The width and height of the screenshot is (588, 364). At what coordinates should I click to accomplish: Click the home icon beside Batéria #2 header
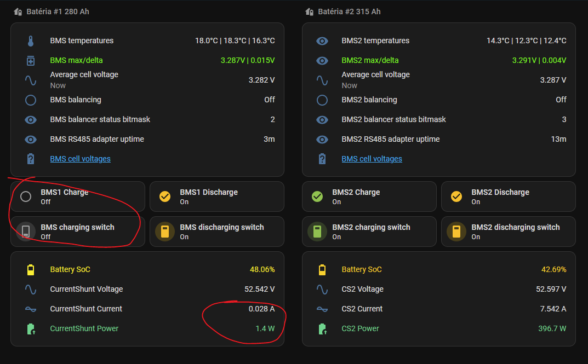pyautogui.click(x=310, y=11)
